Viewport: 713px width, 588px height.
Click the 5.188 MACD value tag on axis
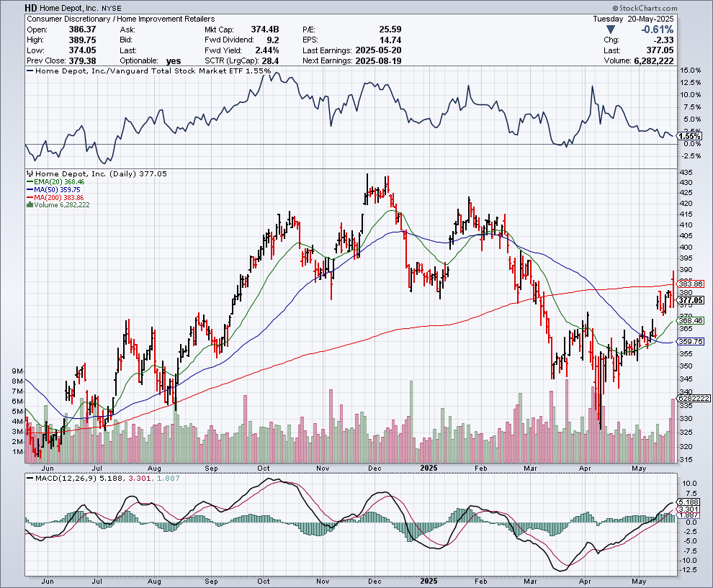pyautogui.click(x=689, y=502)
